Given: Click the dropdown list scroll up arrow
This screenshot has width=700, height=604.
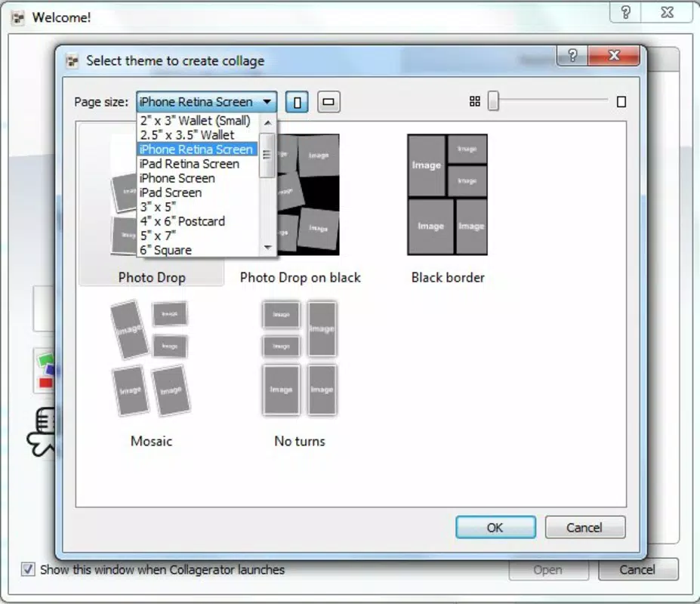Looking at the screenshot, I should pos(267,122).
